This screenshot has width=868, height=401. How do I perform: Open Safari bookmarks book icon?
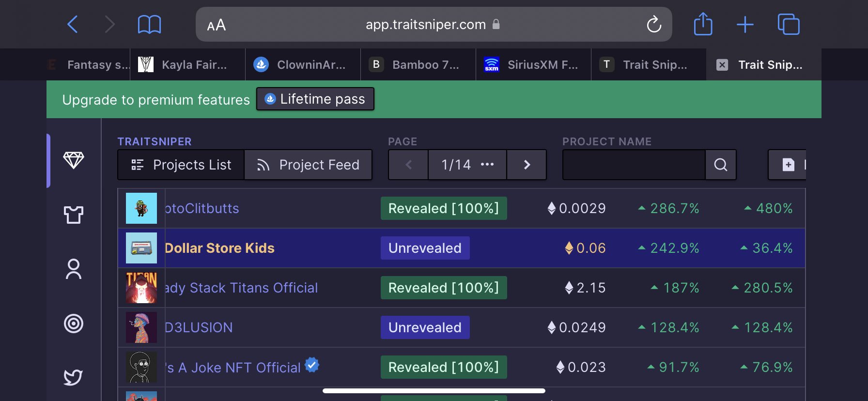point(149,24)
